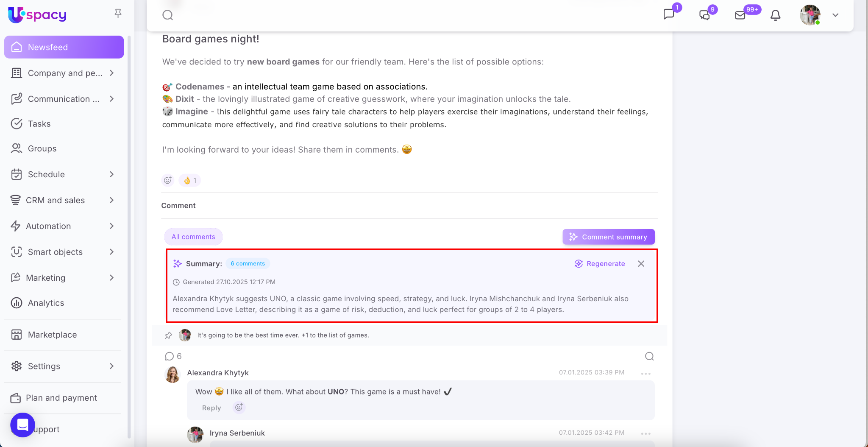Search within comments using magnifier icon
868x447 pixels.
click(x=649, y=356)
